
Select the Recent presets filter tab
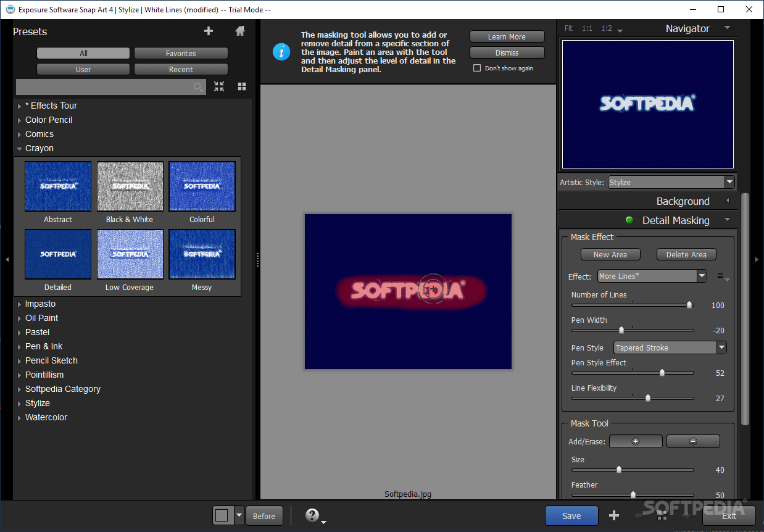coord(181,70)
